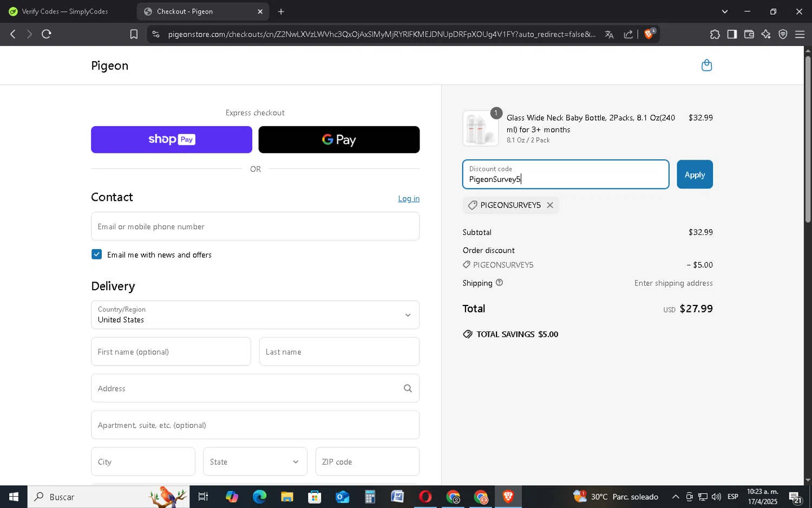812x508 pixels.
Task: Click the TOTAL SAVINGS $5.00 text
Action: point(517,334)
